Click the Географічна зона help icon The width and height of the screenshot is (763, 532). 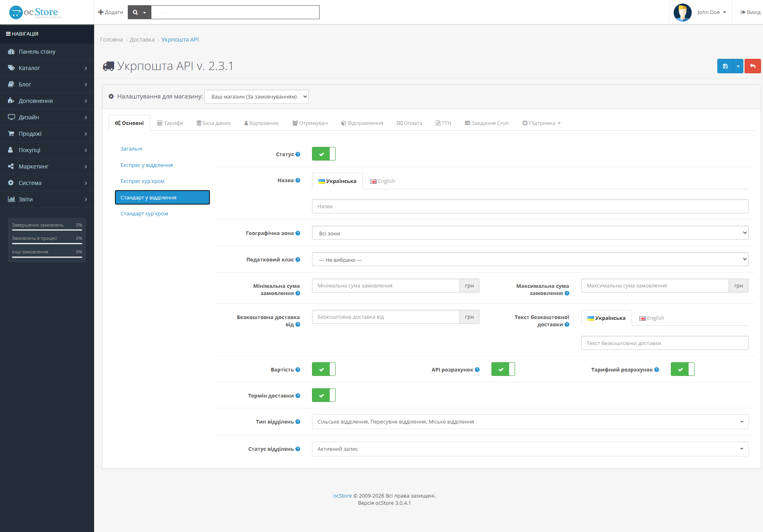pos(298,233)
